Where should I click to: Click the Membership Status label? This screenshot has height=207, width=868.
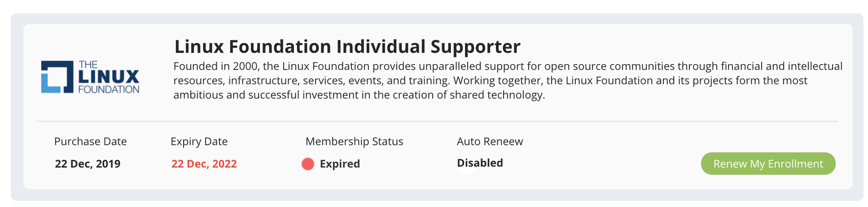tap(354, 142)
